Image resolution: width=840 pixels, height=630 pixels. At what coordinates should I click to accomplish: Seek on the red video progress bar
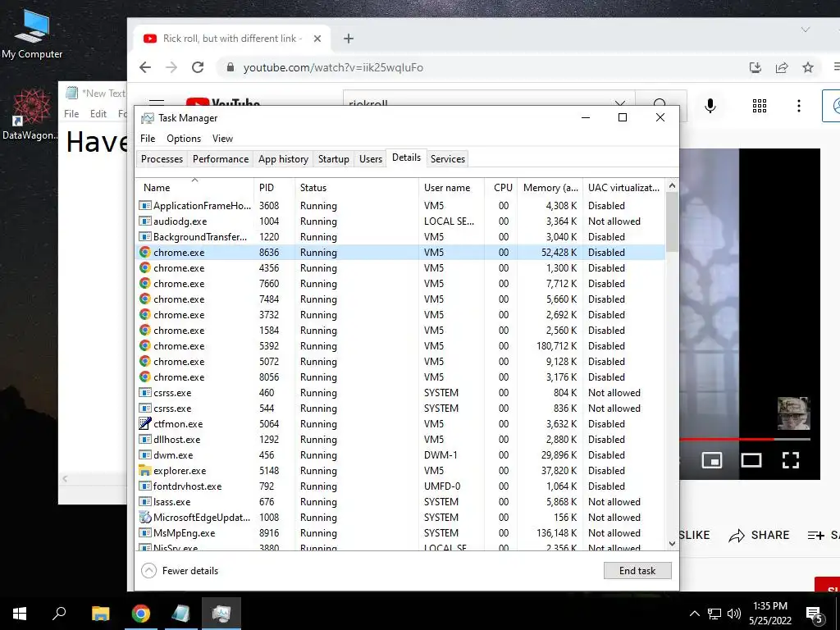point(727,440)
